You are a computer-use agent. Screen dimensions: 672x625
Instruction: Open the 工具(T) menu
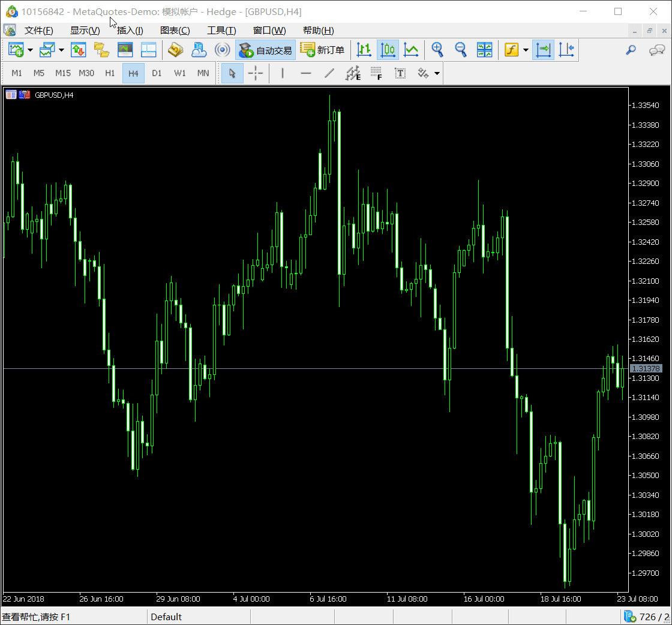pos(221,31)
